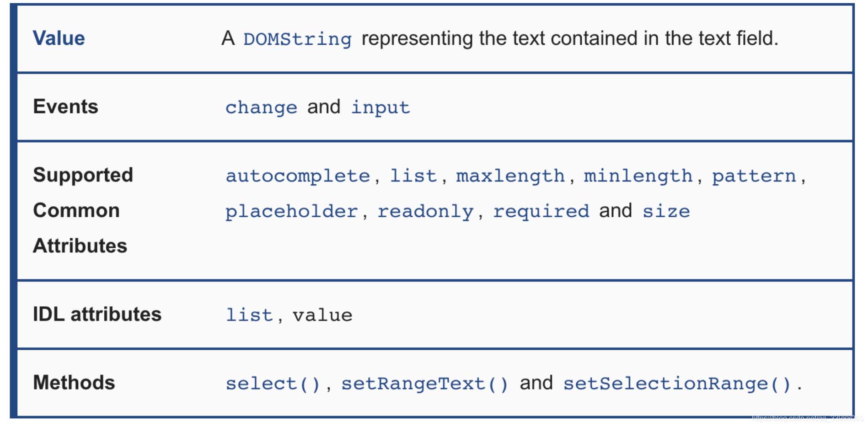The image size is (868, 427).
Task: Click the size attribute link
Action: (x=666, y=212)
